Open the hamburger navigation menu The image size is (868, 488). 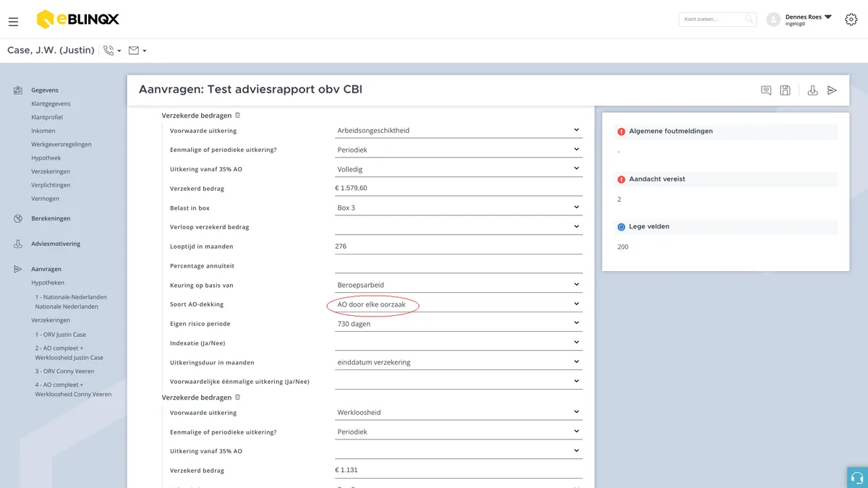13,22
